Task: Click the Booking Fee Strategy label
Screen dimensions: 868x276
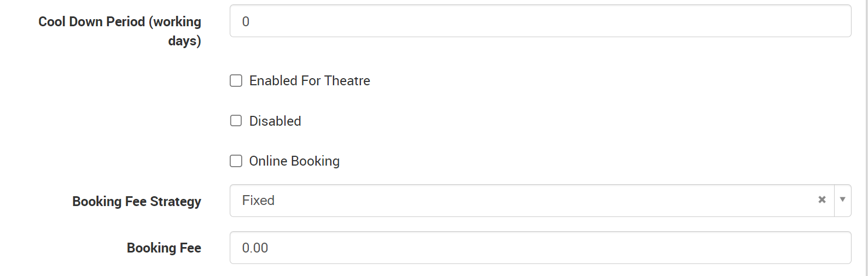Action: tap(136, 202)
